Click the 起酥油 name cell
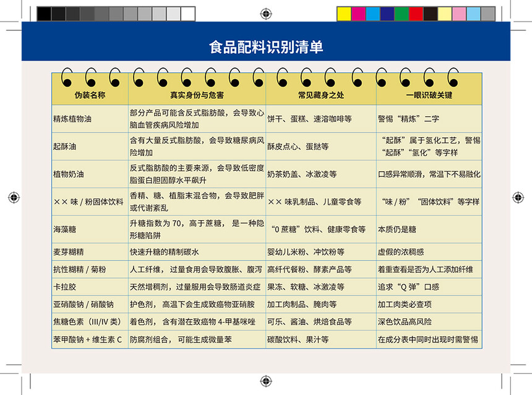The height and width of the screenshot is (395, 532). (x=90, y=147)
